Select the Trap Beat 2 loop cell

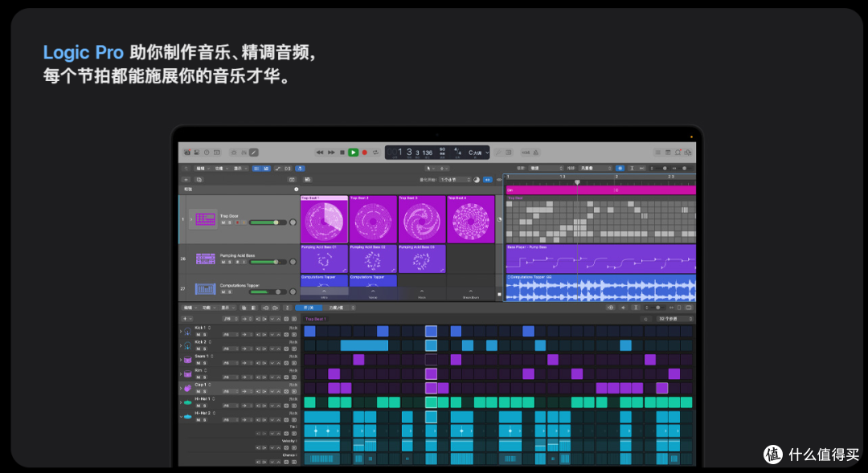click(373, 219)
